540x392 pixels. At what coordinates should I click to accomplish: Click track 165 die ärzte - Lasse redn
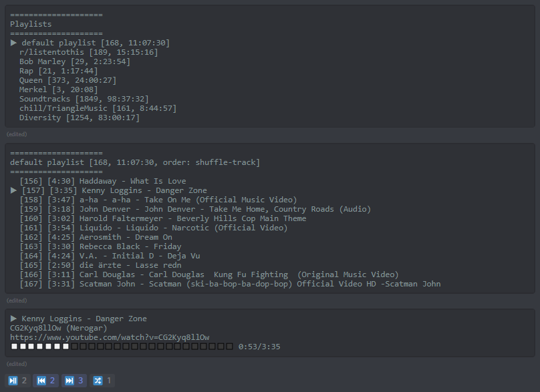click(x=100, y=265)
